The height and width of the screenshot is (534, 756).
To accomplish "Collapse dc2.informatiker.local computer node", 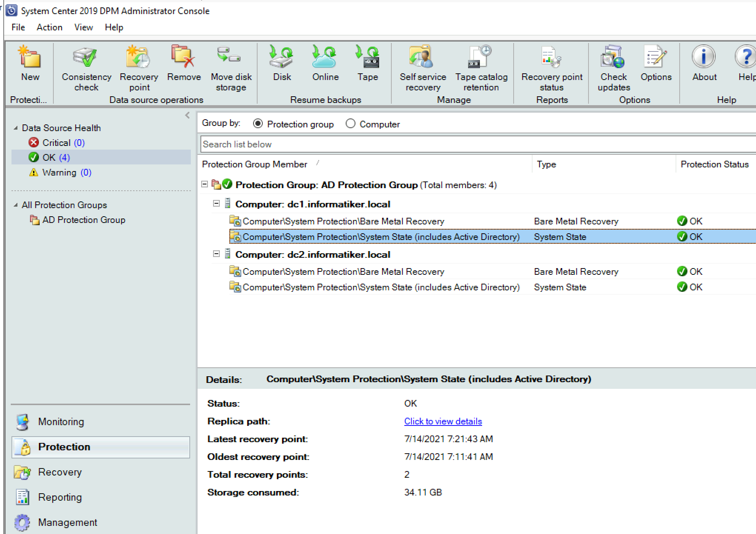I will [216, 254].
